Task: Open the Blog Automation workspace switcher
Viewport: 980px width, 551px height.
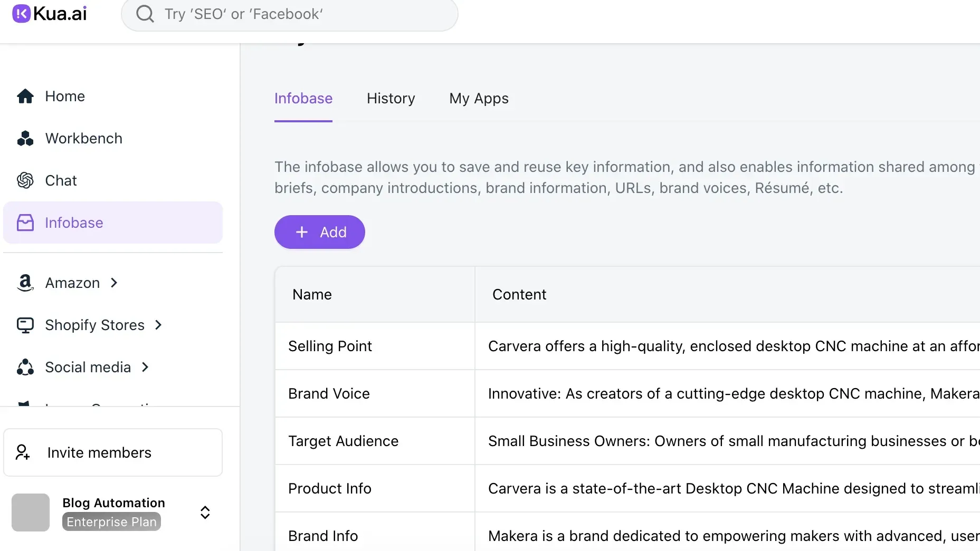Action: click(x=205, y=513)
